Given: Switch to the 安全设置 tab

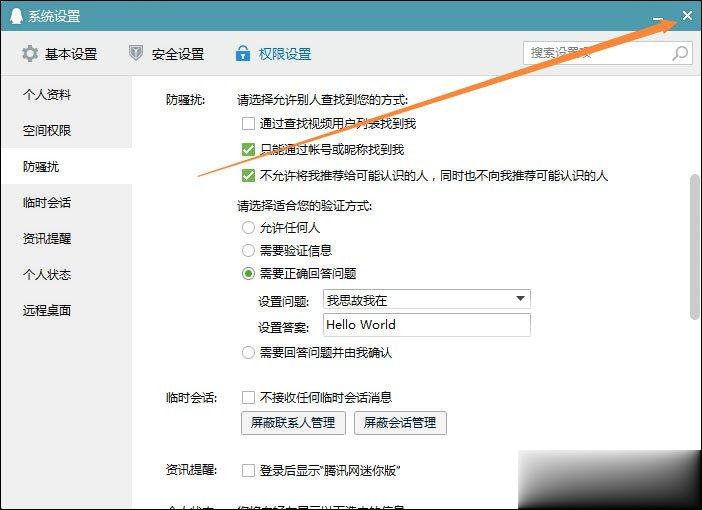Looking at the screenshot, I should 166,54.
